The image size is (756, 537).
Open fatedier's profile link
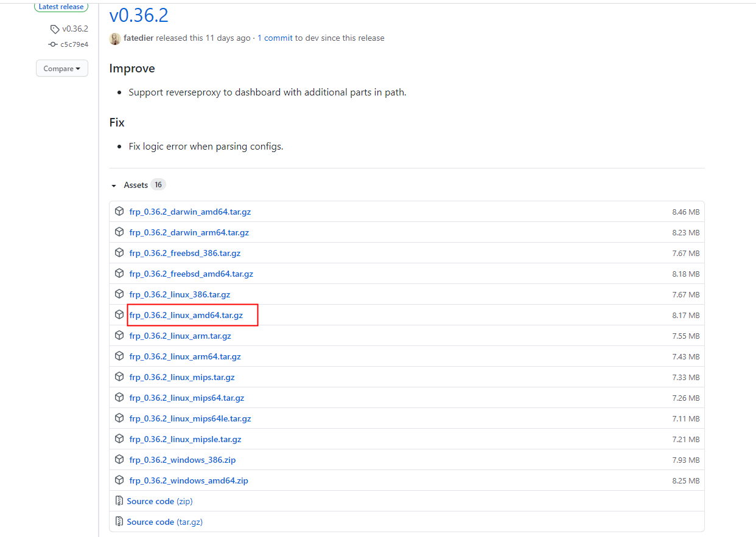(x=138, y=38)
